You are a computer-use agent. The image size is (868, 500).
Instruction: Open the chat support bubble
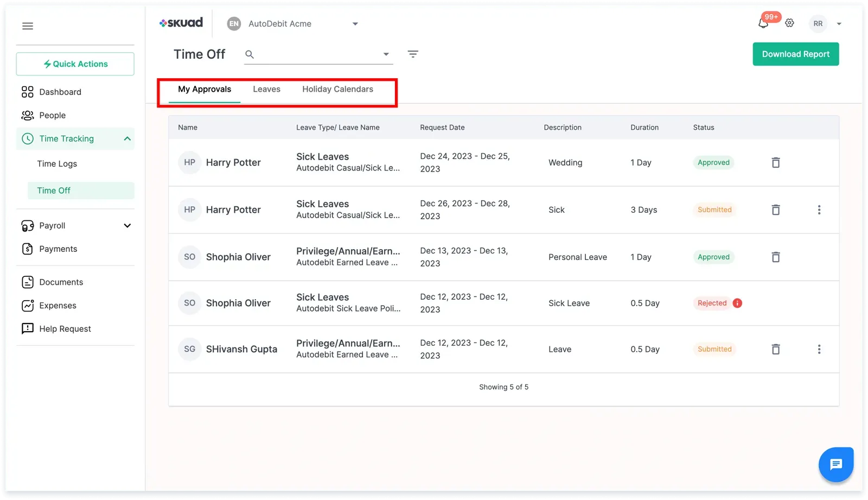tap(835, 464)
